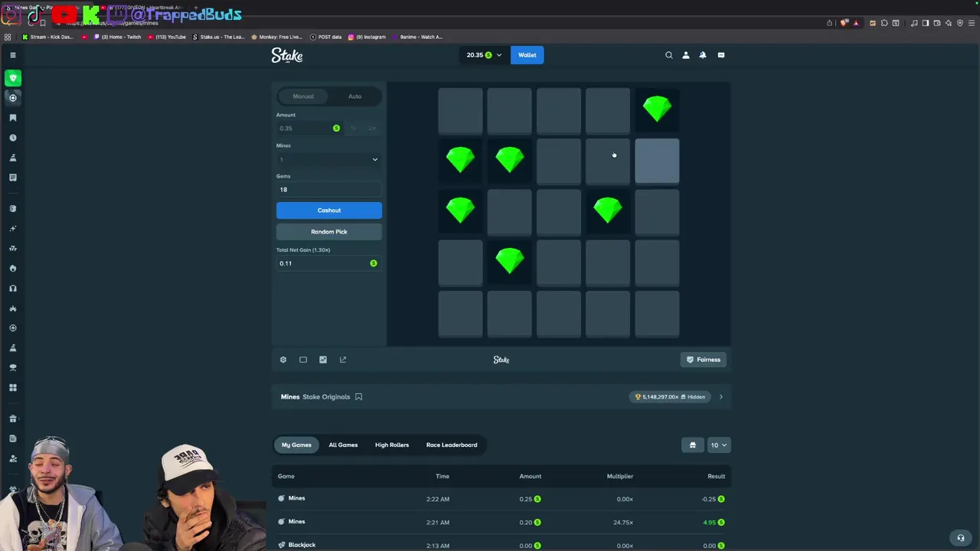The height and width of the screenshot is (551, 980).
Task: Reveal the bottom-right corner Mines tile
Action: click(657, 314)
